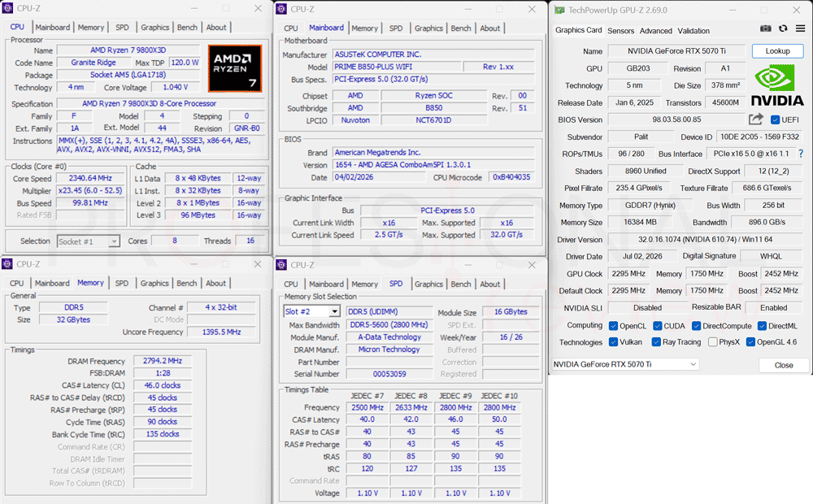Open the Socket #1 selection dropdown
813x504 pixels.
point(88,241)
